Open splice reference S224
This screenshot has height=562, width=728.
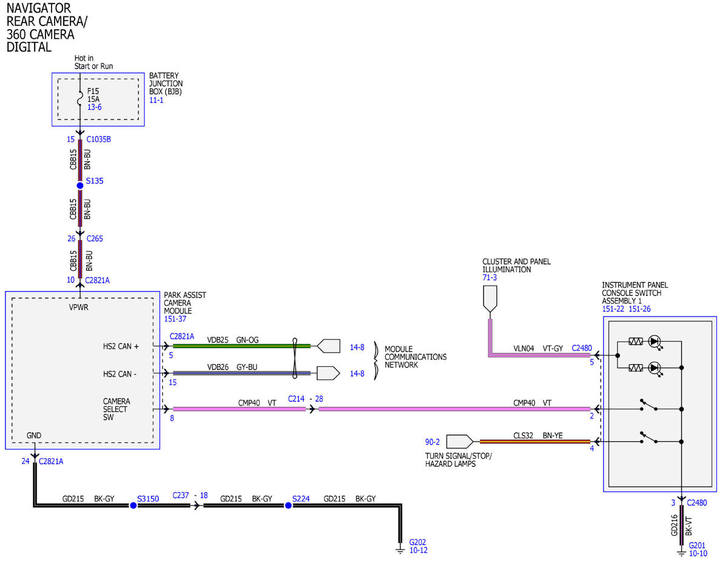click(302, 499)
